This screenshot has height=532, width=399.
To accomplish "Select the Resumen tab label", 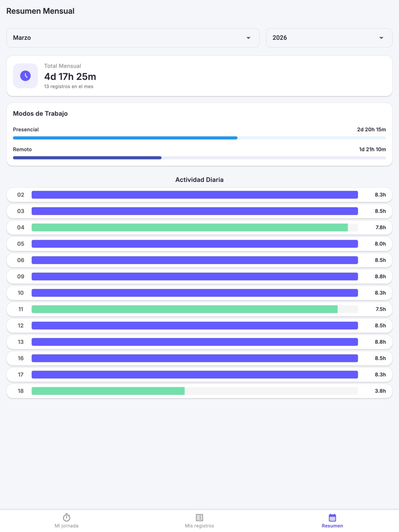I will pyautogui.click(x=332, y=526).
